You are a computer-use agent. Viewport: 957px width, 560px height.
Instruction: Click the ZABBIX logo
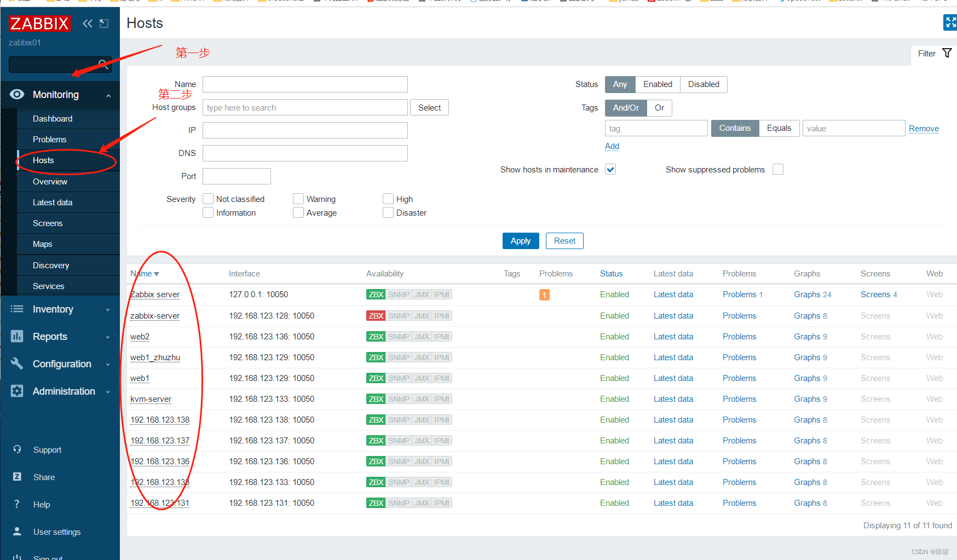click(x=39, y=24)
